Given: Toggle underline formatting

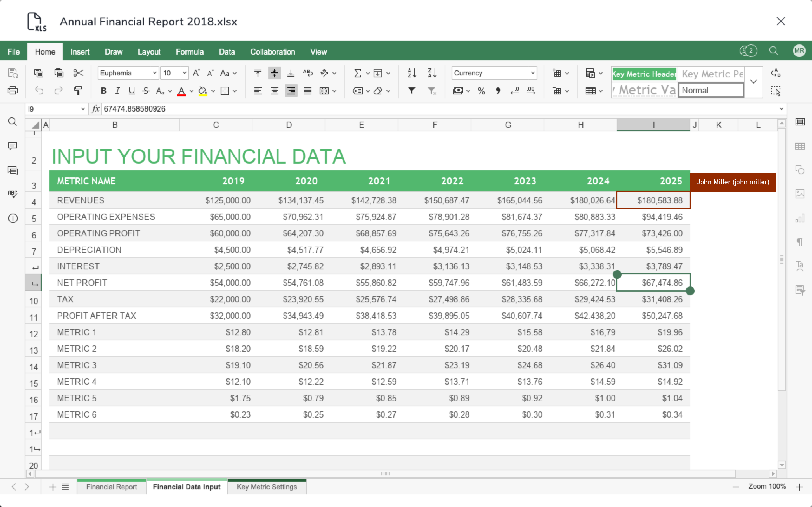Looking at the screenshot, I should coord(132,91).
